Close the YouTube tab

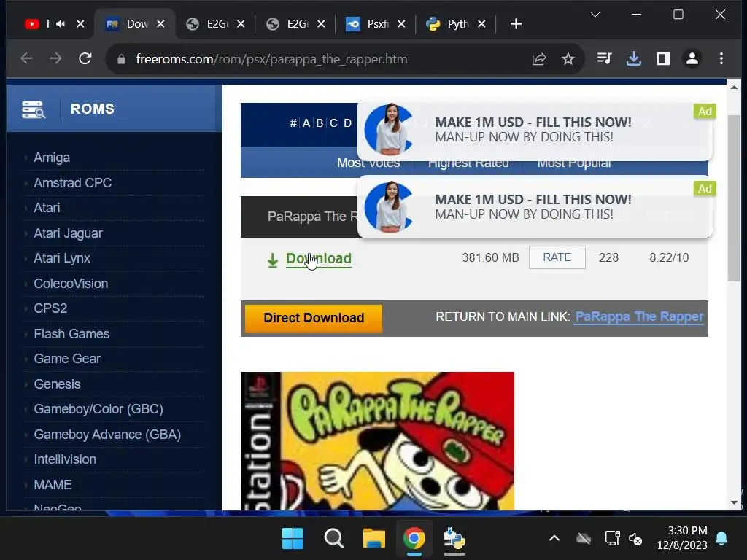80,24
